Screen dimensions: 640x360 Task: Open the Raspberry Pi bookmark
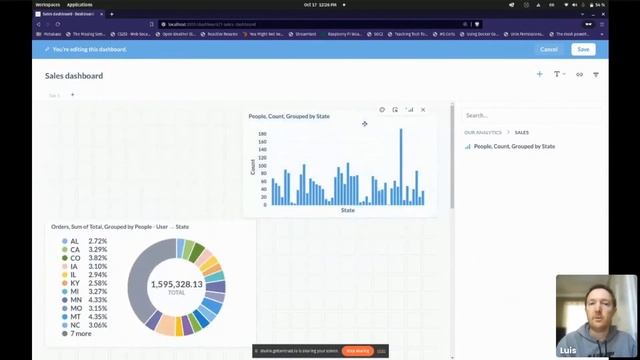tap(342, 34)
